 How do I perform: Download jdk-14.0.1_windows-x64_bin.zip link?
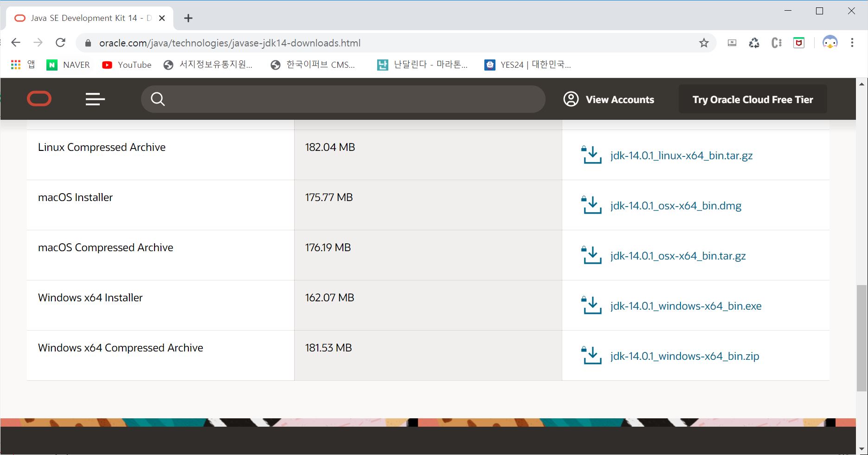[x=685, y=356]
